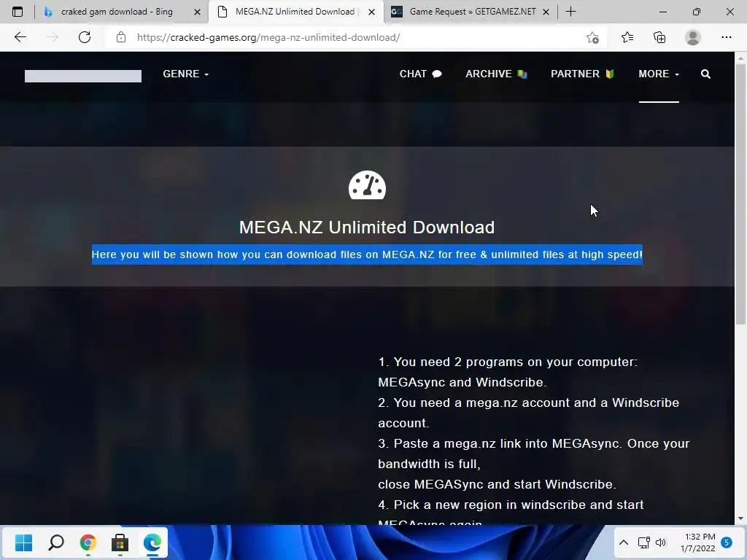
Task: Click the Microsoft Edge taskbar icon
Action: coord(152,542)
